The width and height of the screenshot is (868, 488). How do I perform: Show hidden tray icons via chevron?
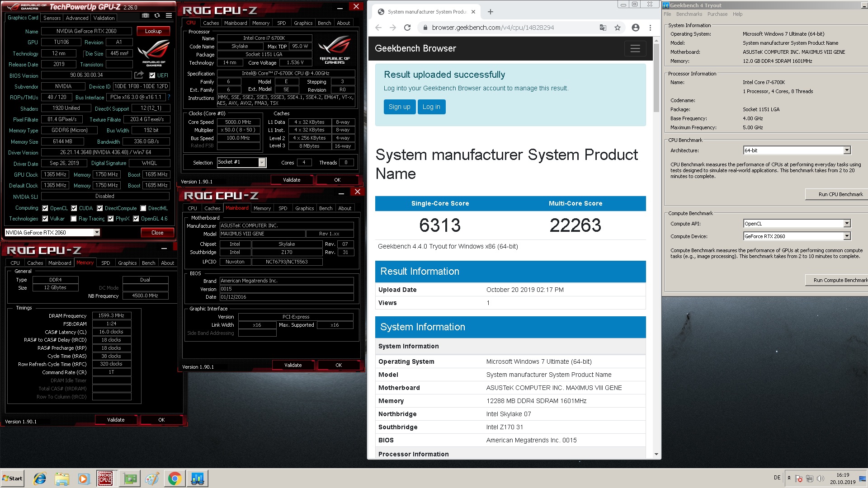[x=789, y=478]
